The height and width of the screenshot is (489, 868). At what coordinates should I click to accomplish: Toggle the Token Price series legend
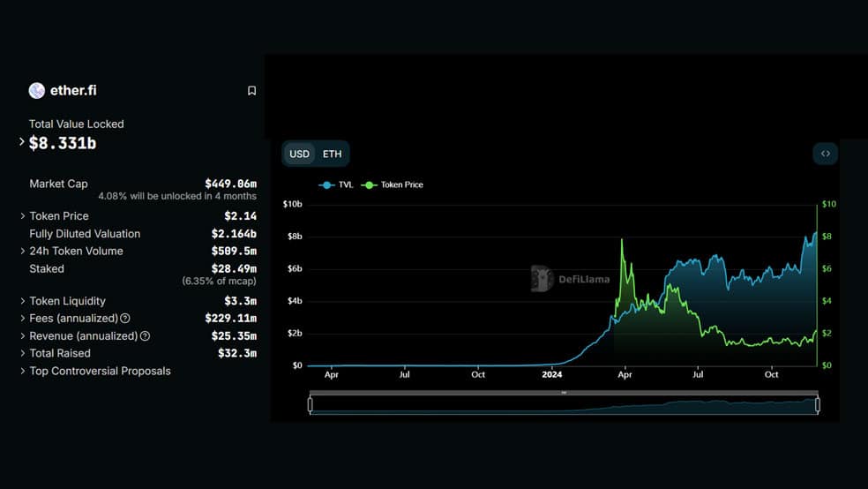[392, 185]
